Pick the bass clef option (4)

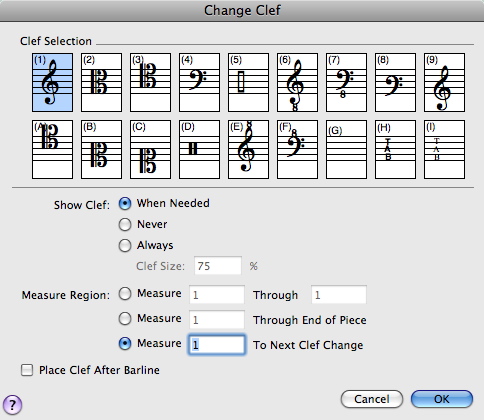[199, 82]
